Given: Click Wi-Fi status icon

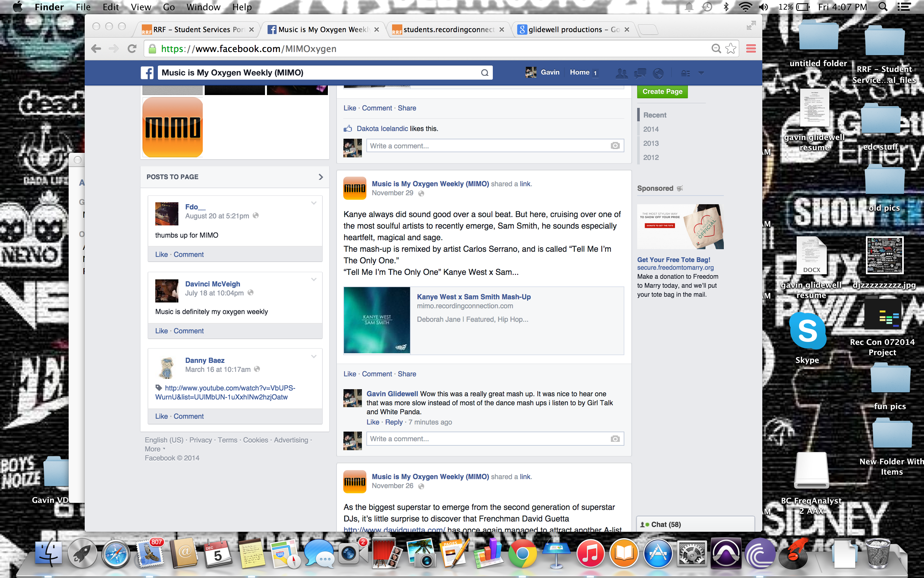Looking at the screenshot, I should click(745, 7).
